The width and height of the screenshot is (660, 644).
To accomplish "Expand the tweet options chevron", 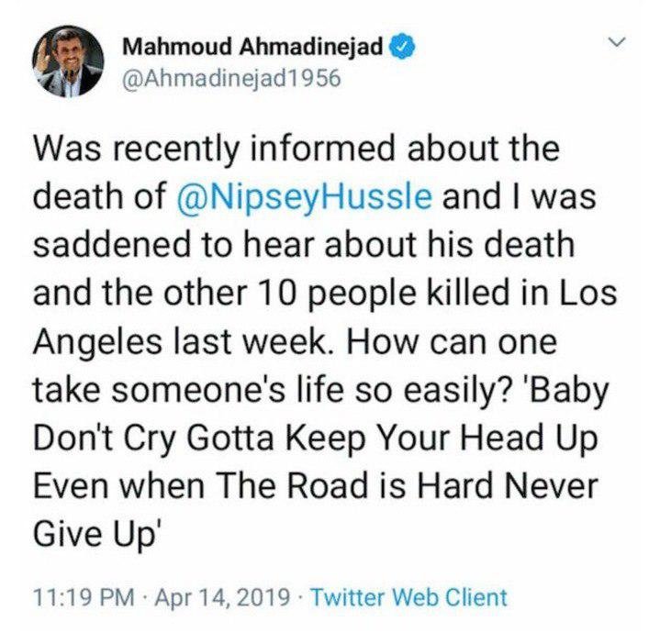I will [x=617, y=43].
